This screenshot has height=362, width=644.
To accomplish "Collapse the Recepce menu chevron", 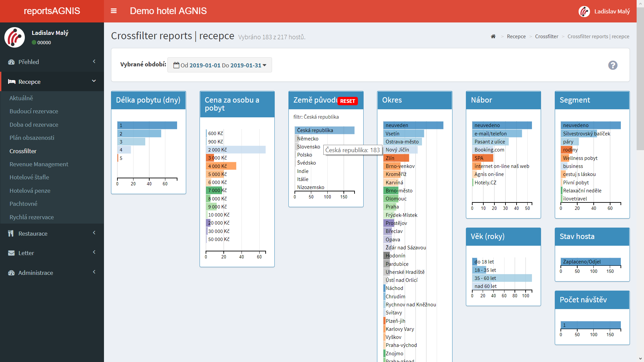I will (94, 81).
